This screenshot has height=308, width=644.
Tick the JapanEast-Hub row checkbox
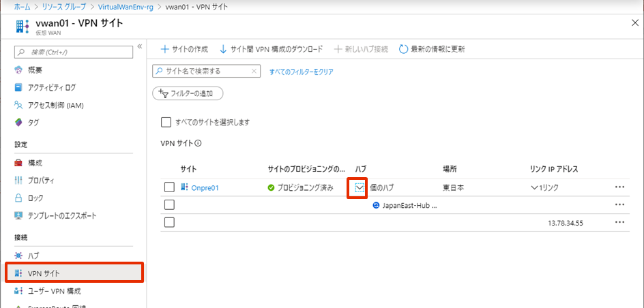click(x=169, y=204)
